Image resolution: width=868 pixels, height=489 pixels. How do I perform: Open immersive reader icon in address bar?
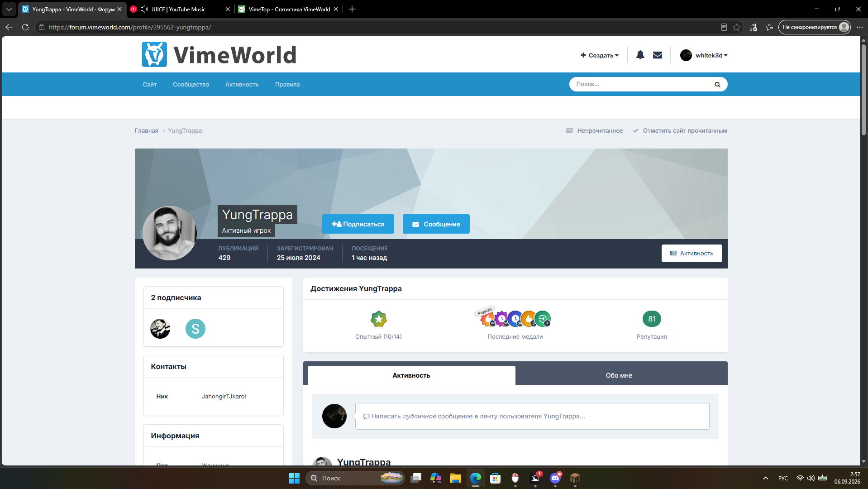point(724,27)
